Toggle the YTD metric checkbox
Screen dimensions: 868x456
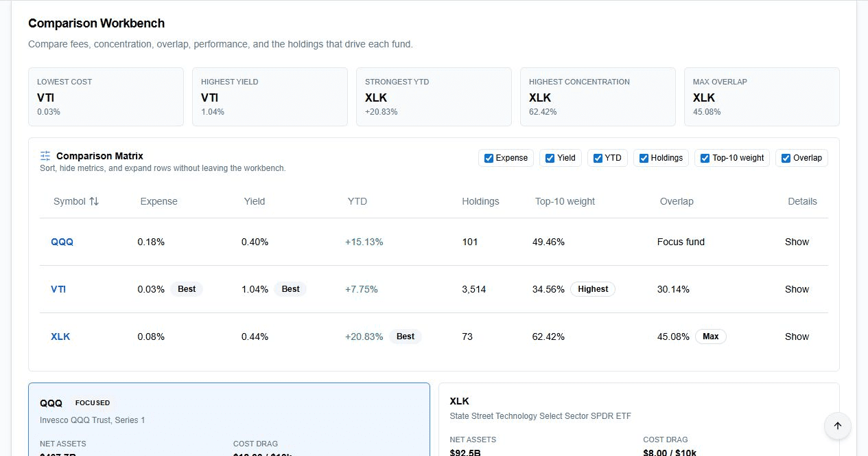[596, 158]
